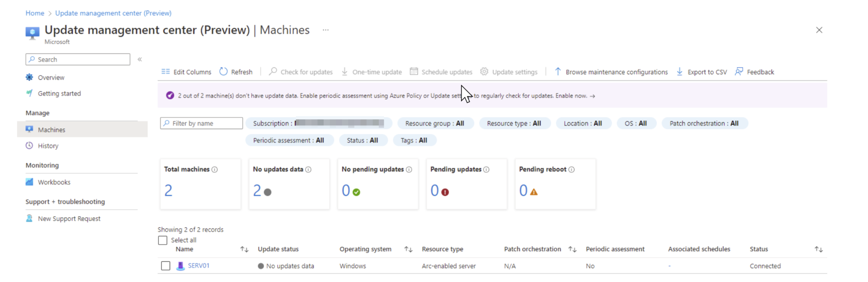Open the Periodic assessment filter

tap(289, 141)
